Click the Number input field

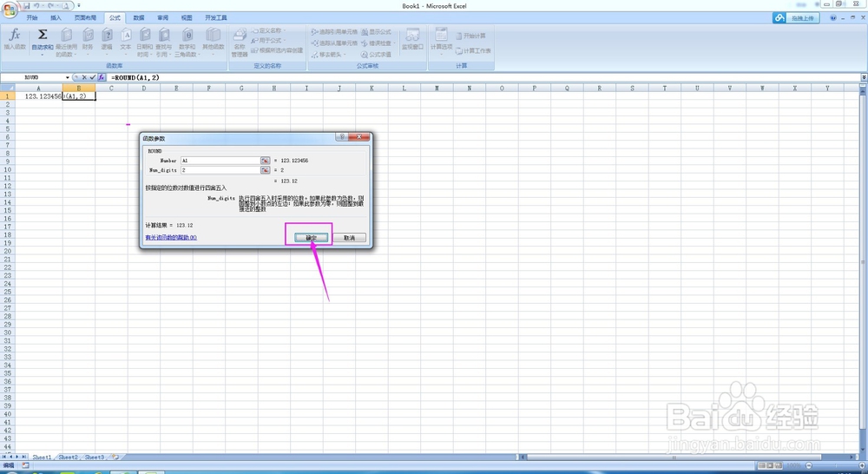(x=220, y=161)
